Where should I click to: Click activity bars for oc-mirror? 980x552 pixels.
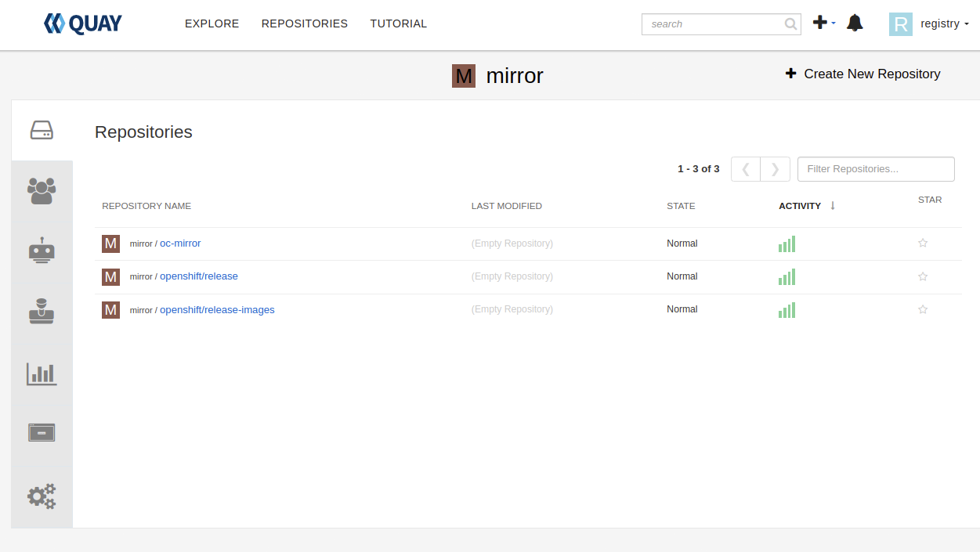787,244
